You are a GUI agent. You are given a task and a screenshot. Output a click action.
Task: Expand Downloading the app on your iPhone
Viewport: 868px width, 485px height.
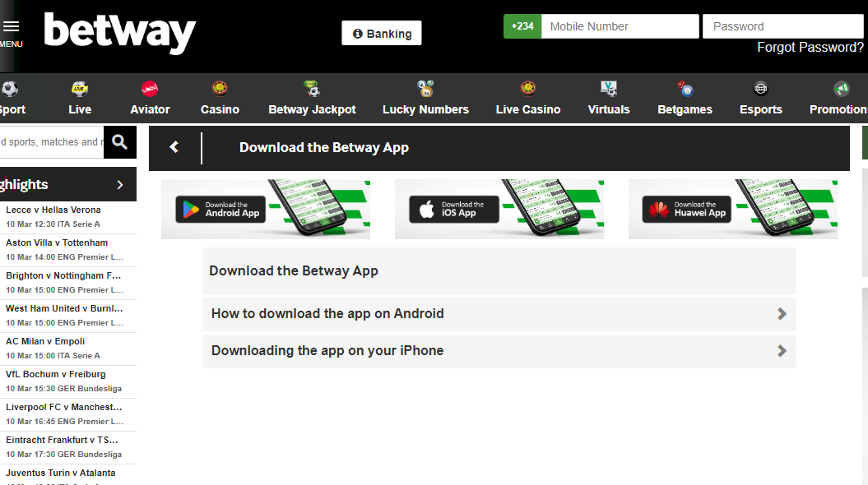click(499, 351)
